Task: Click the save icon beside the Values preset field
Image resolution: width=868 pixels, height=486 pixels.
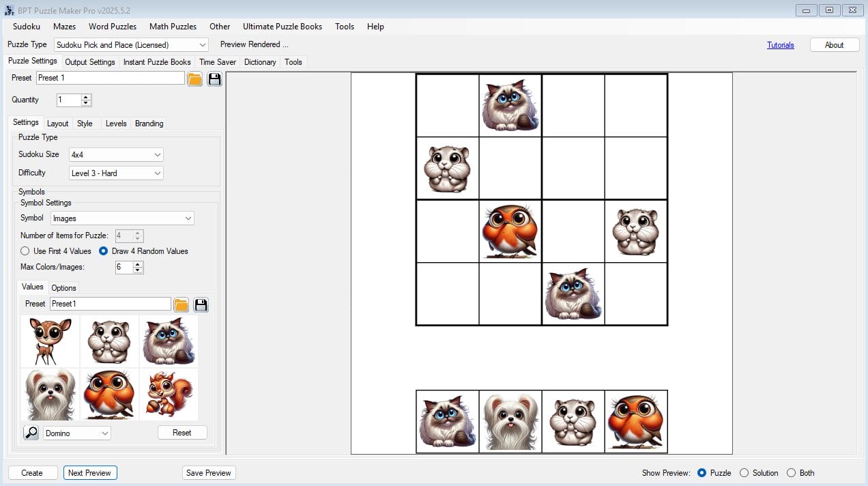Action: tap(201, 304)
